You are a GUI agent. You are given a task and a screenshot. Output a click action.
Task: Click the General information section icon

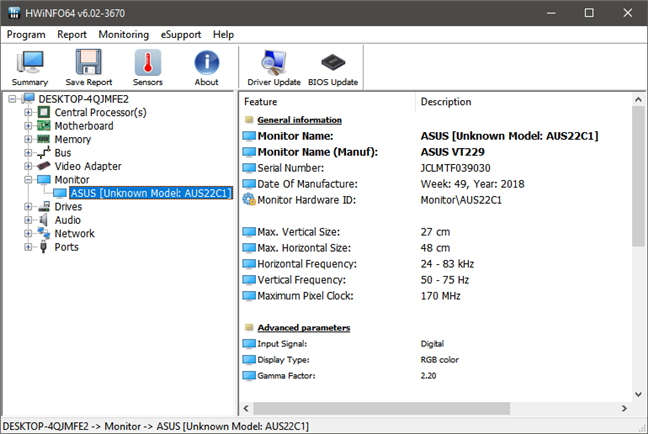(249, 120)
